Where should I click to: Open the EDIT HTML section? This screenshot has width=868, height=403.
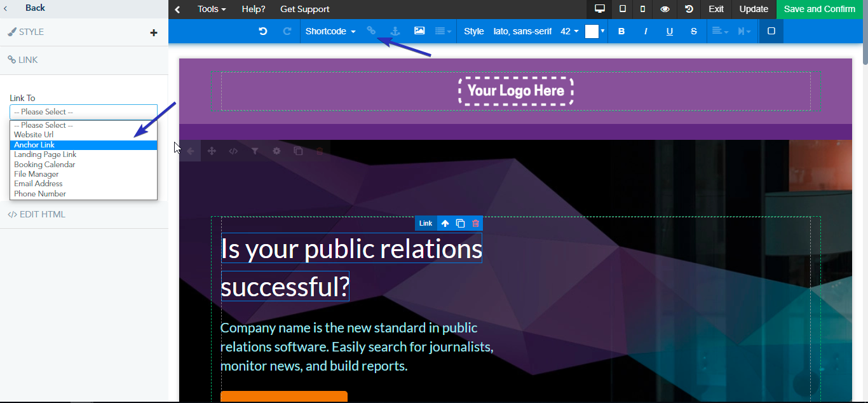pyautogui.click(x=84, y=214)
